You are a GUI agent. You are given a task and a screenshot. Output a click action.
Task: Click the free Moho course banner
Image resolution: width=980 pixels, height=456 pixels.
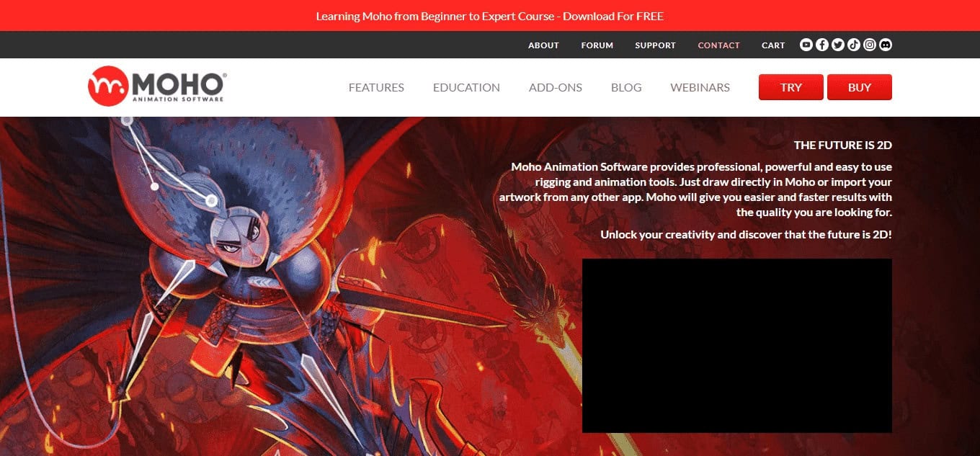[x=490, y=16]
